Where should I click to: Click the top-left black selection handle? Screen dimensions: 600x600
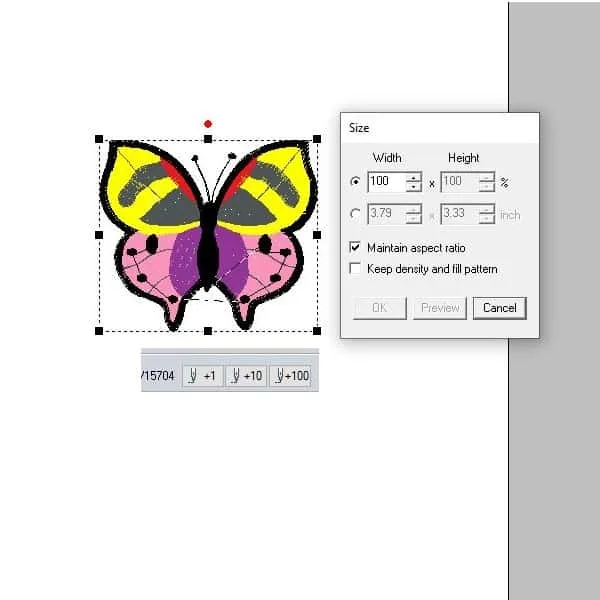pyautogui.click(x=99, y=139)
